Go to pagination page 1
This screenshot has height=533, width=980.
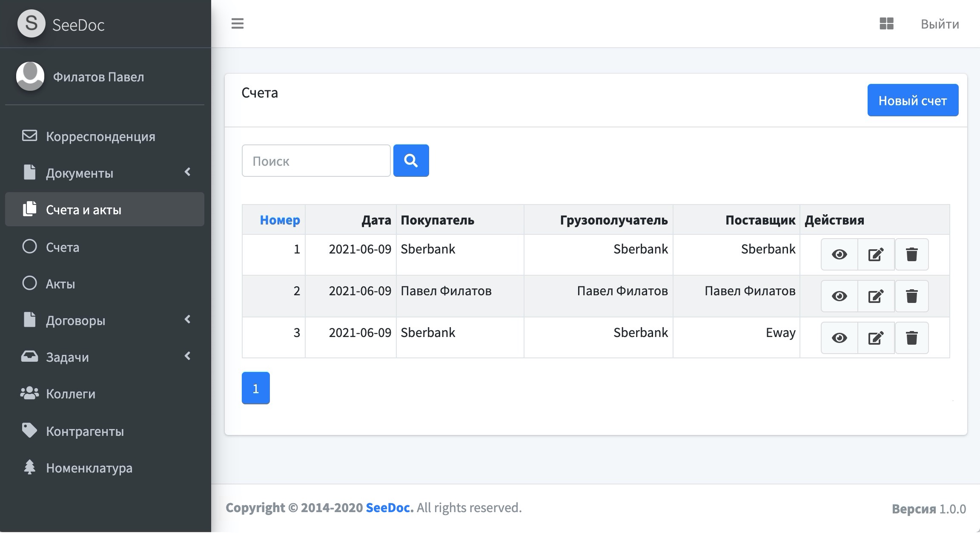pyautogui.click(x=256, y=388)
